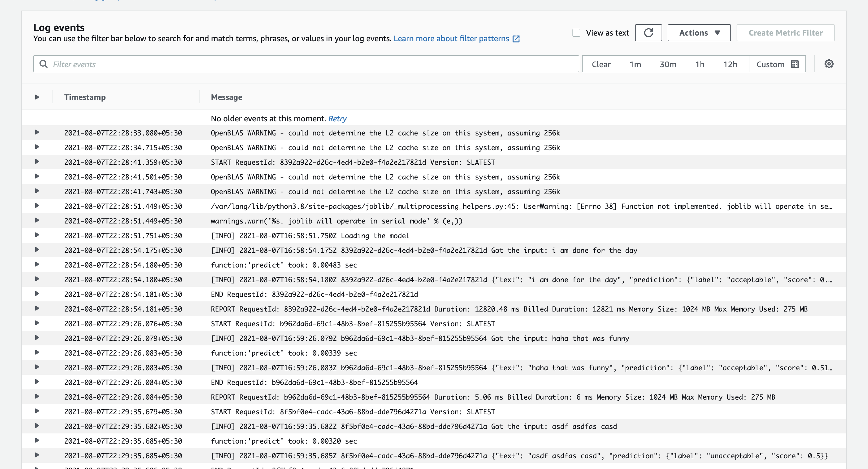868x469 pixels.
Task: Click the calendar icon in Custom range
Action: coord(795,64)
